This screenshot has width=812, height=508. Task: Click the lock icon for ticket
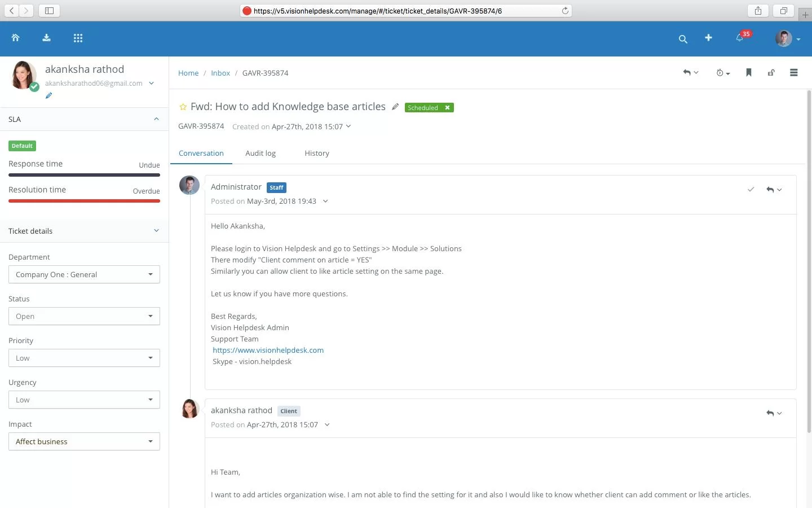pyautogui.click(x=771, y=72)
